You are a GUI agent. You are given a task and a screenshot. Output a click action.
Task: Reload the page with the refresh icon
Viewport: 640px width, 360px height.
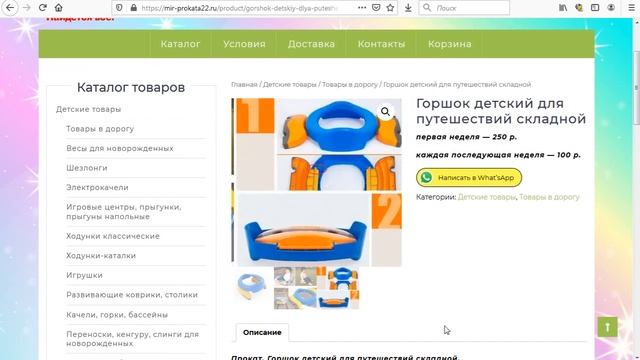click(42, 8)
